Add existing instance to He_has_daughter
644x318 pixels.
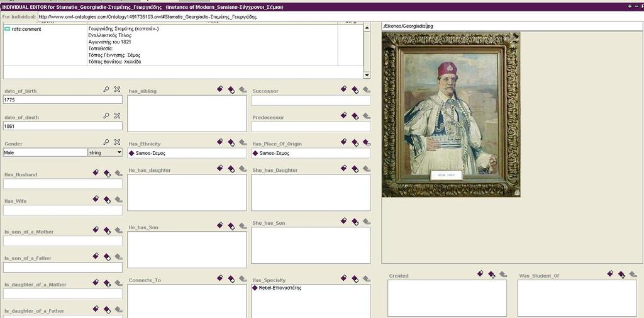click(231, 169)
